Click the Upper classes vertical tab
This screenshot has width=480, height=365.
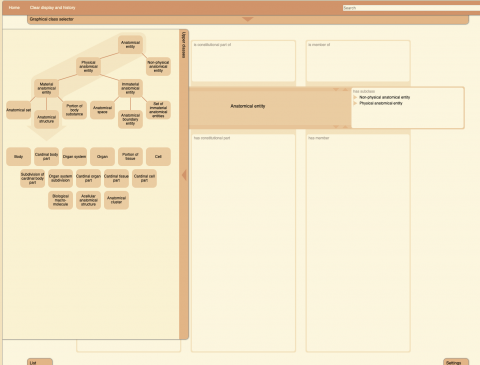[x=183, y=45]
